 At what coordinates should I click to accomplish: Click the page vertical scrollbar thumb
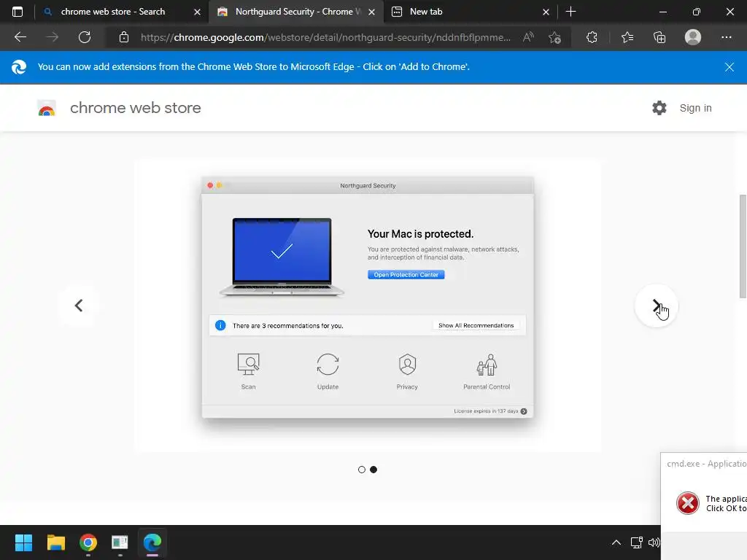(742, 246)
